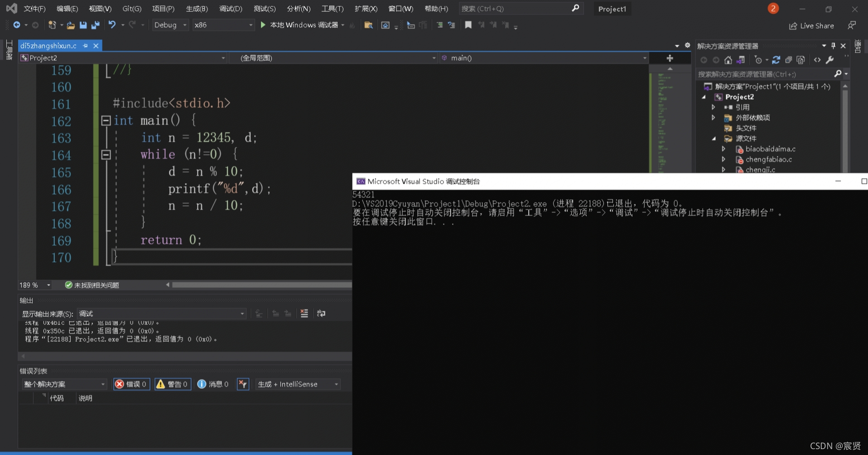
Task: Toggle bookmark with the bookmark icon
Action: point(468,25)
